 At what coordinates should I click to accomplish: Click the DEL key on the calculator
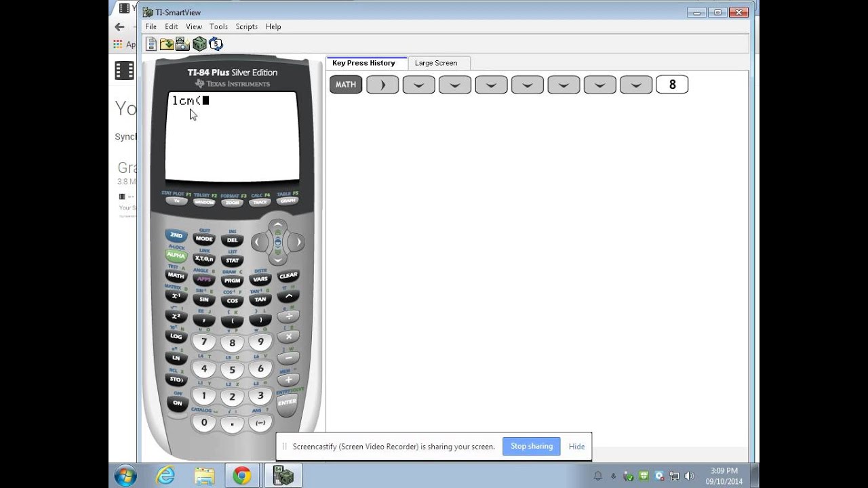pyautogui.click(x=233, y=241)
